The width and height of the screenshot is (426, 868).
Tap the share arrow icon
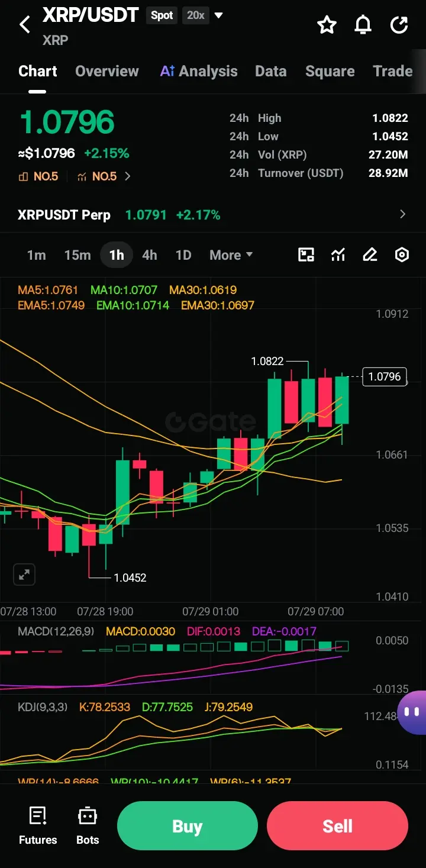point(399,25)
